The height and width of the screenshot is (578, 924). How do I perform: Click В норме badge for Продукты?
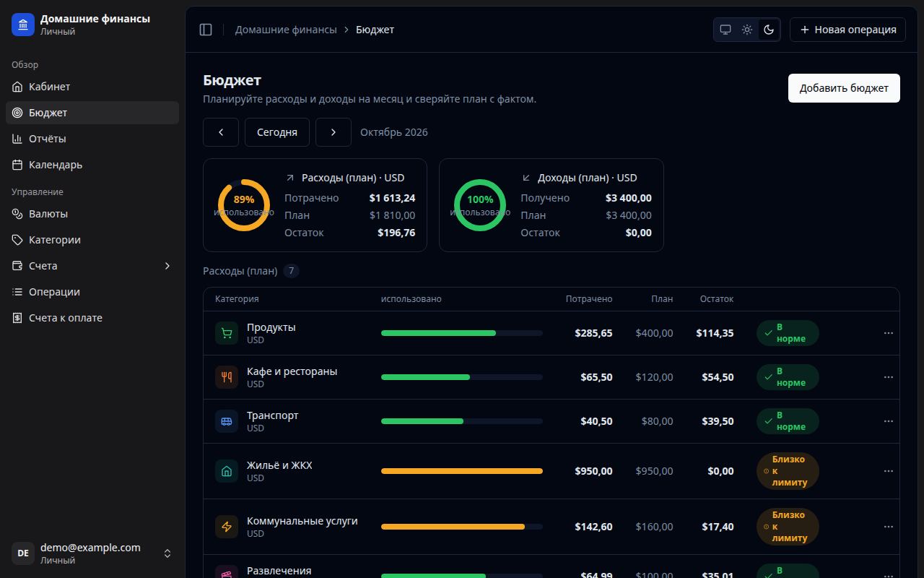coord(788,333)
